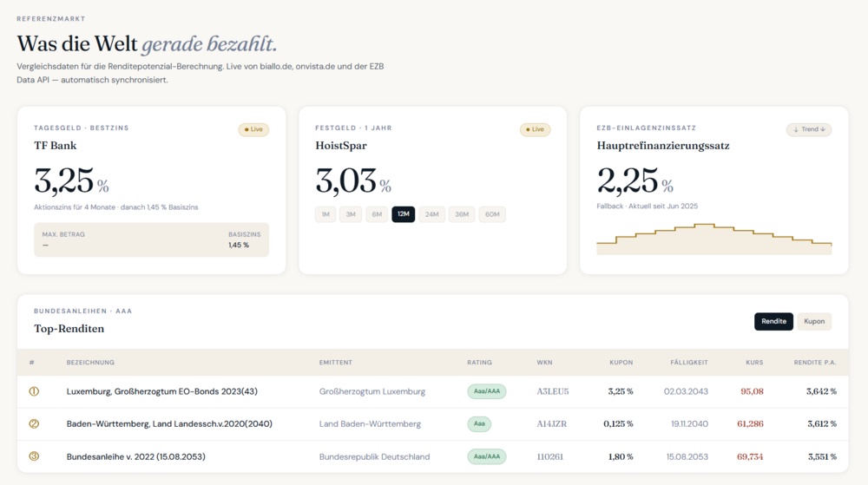This screenshot has height=485, width=868.
Task: Click Rendite value 3,612 %
Action: point(821,424)
